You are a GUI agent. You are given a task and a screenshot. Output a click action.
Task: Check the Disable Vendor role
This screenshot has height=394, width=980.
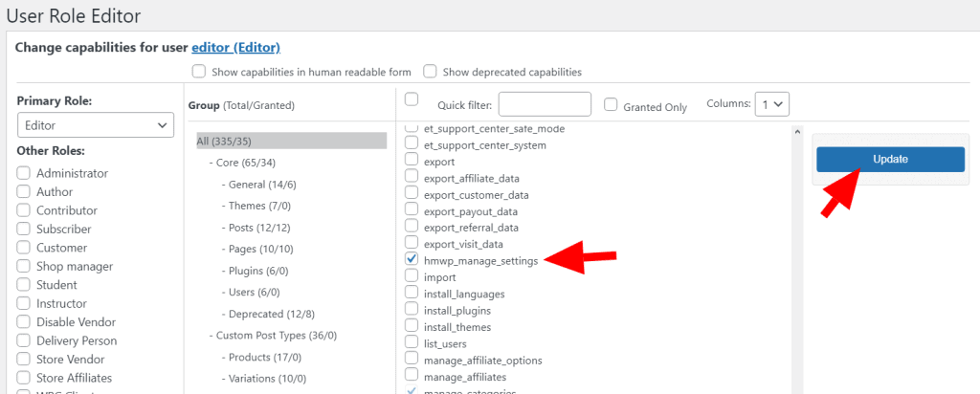24,321
